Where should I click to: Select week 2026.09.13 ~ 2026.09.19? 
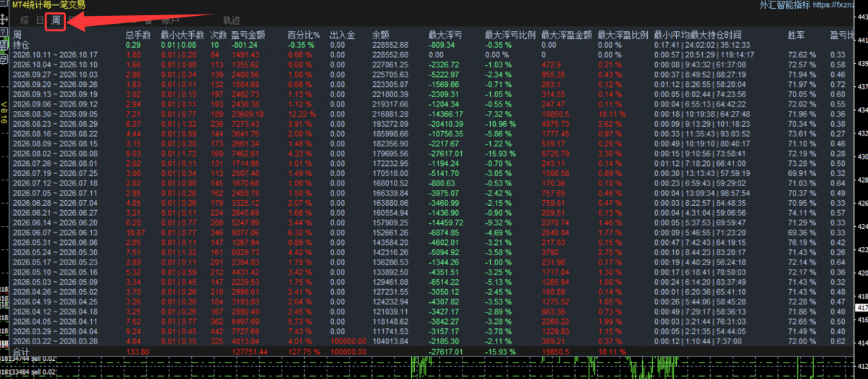tap(55, 93)
